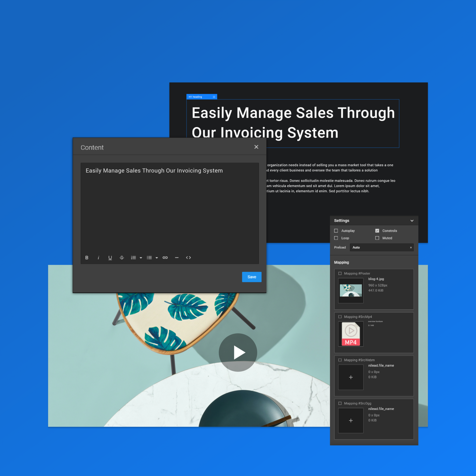Select the Mapping section heading

click(x=342, y=262)
